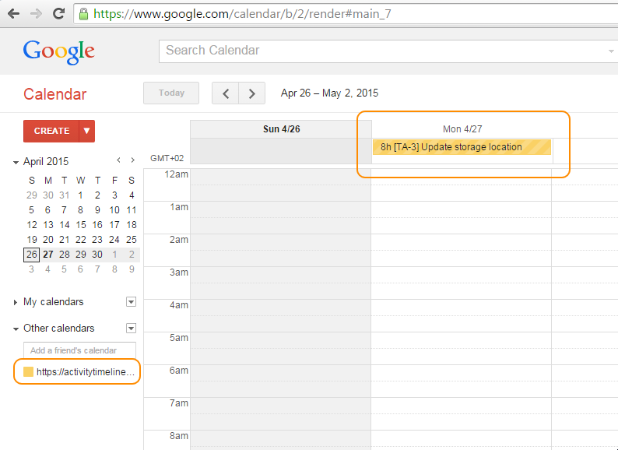Open My calendars options dropdown
618x450 pixels.
click(130, 301)
